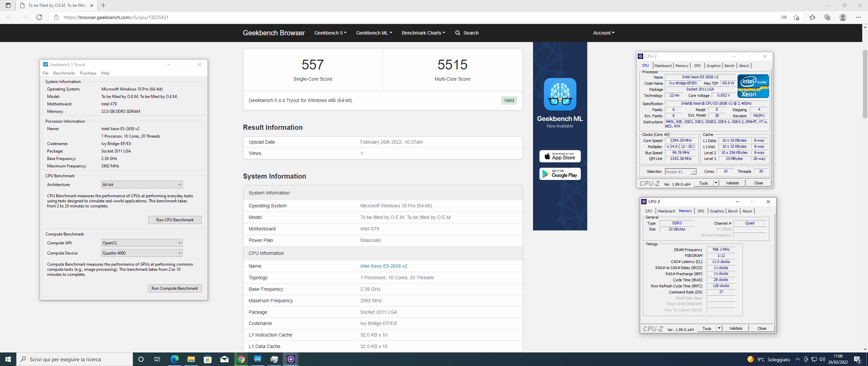Switch to Mainboard tab in top CPU-Z window
The image size is (868, 366).
pos(663,66)
